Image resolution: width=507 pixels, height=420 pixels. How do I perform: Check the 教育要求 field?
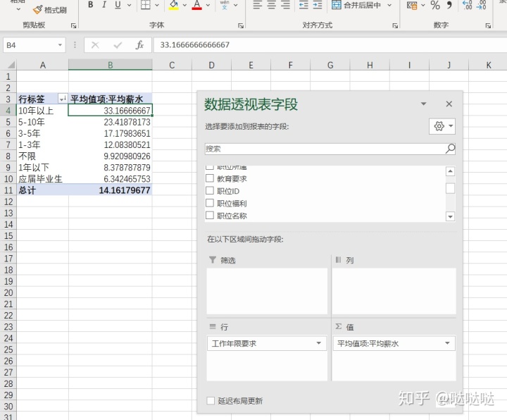point(210,178)
